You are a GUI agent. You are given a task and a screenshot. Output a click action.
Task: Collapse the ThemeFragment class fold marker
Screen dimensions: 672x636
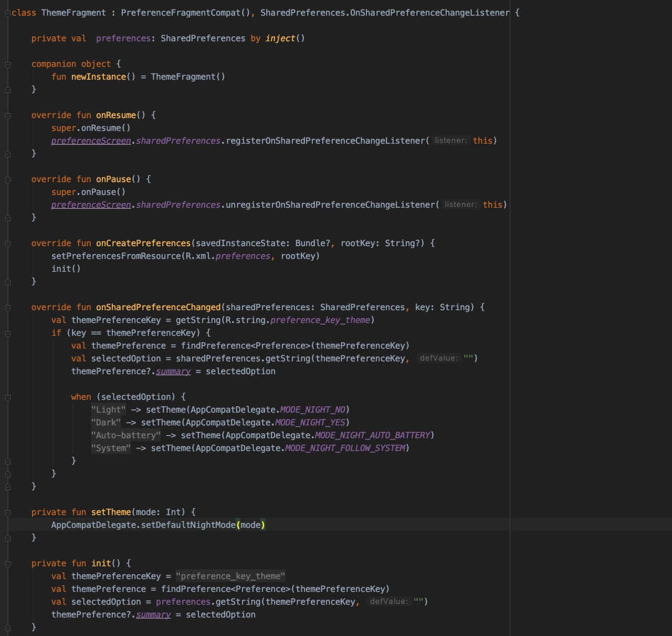click(x=7, y=13)
